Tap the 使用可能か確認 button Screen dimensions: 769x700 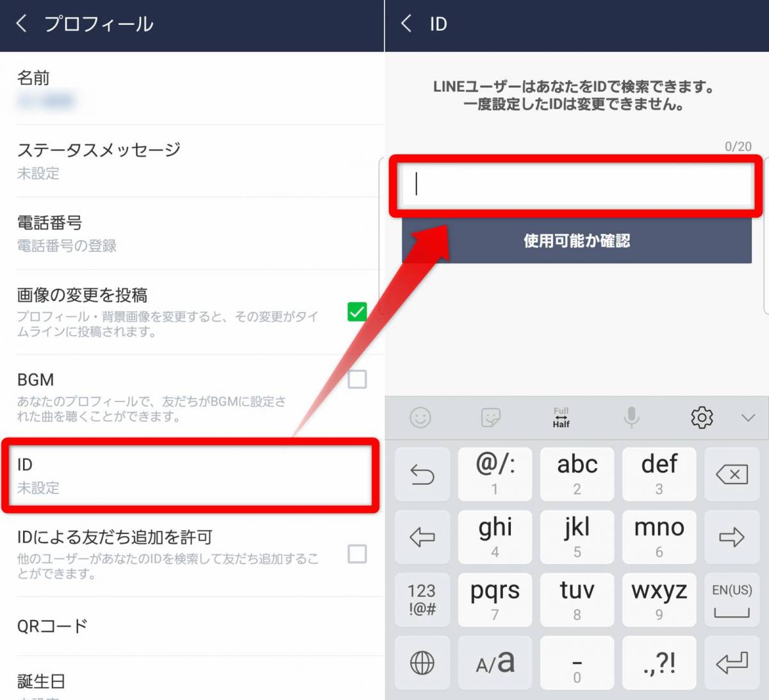click(x=575, y=241)
